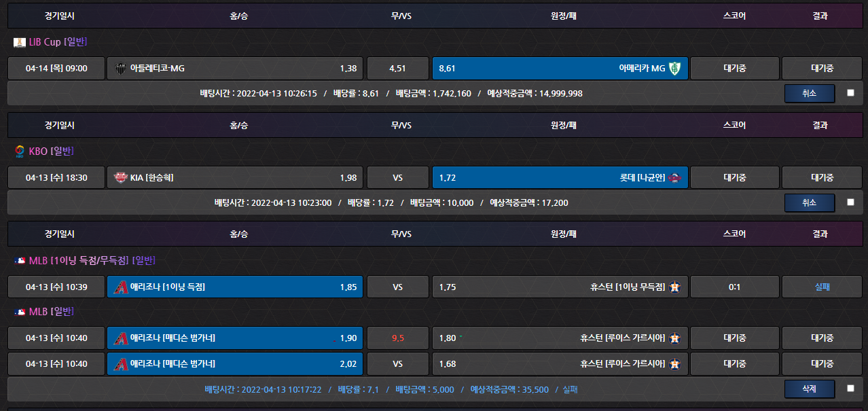Select the draw odds 4.51 cell

(x=398, y=68)
